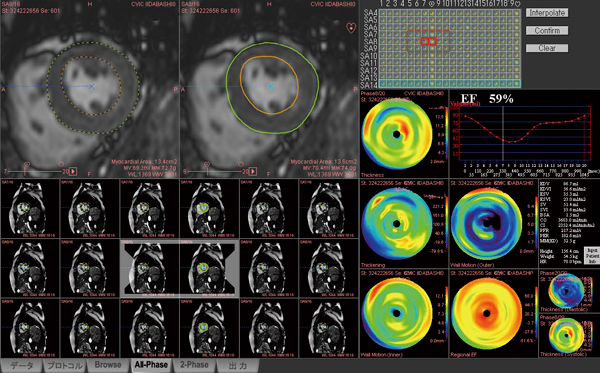Select the Wall Motion (Outer) bullseye map
Screen dimensions: 600x373
pos(486,223)
